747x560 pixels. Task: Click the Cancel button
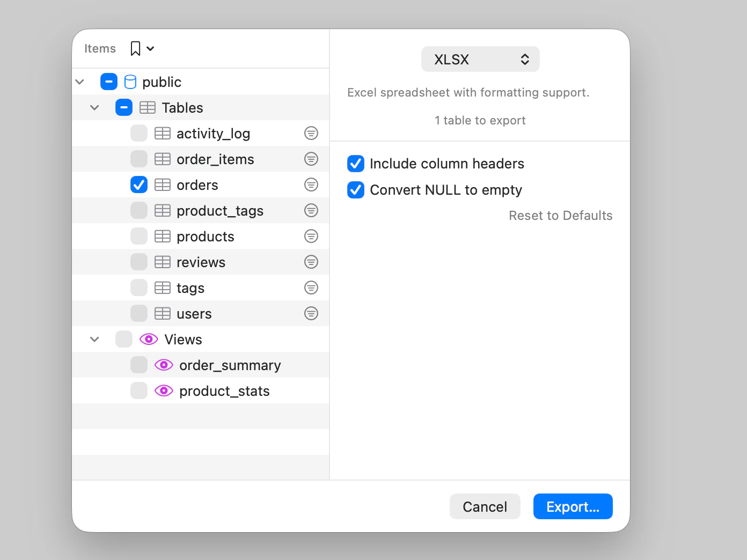(485, 506)
